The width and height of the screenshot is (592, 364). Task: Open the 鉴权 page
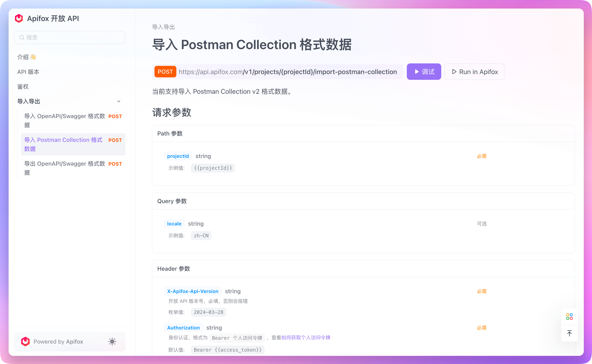click(x=23, y=87)
